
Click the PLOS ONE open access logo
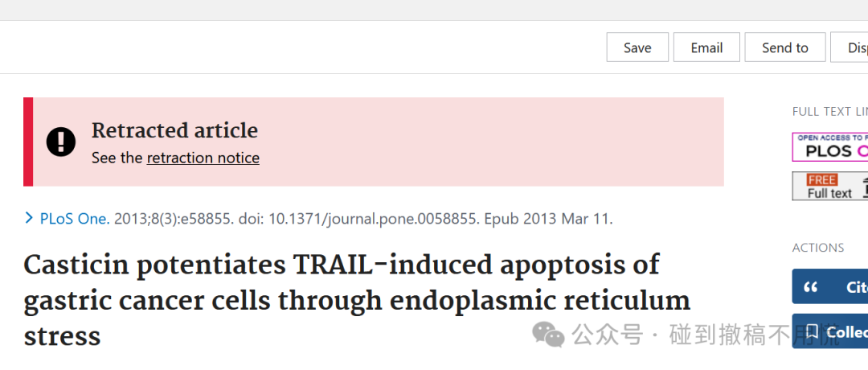coord(829,146)
